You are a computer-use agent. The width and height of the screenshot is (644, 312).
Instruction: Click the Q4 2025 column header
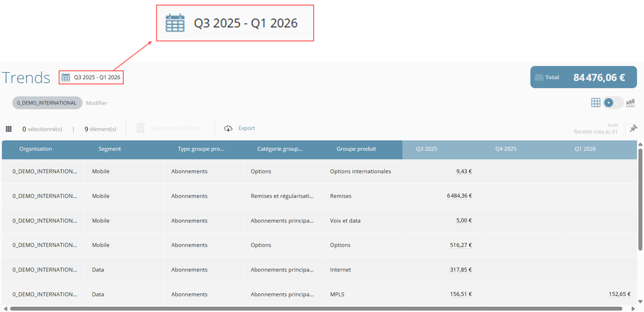pyautogui.click(x=506, y=149)
